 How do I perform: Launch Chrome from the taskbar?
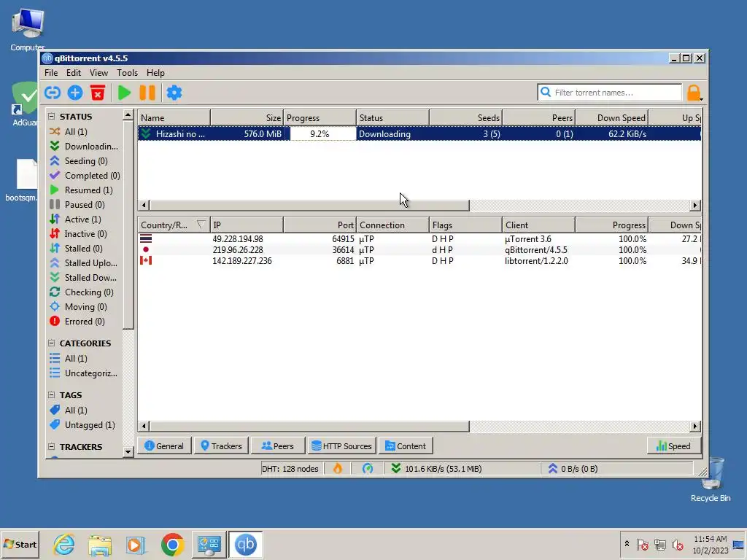pyautogui.click(x=172, y=544)
